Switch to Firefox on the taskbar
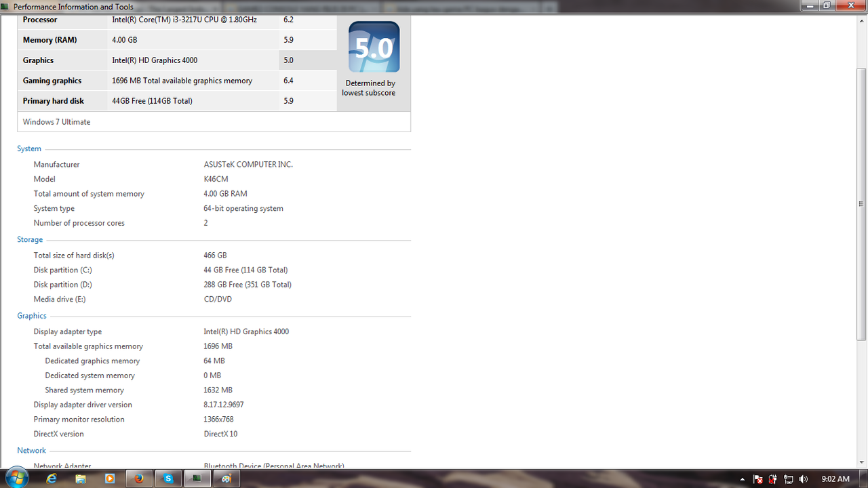 tap(139, 479)
